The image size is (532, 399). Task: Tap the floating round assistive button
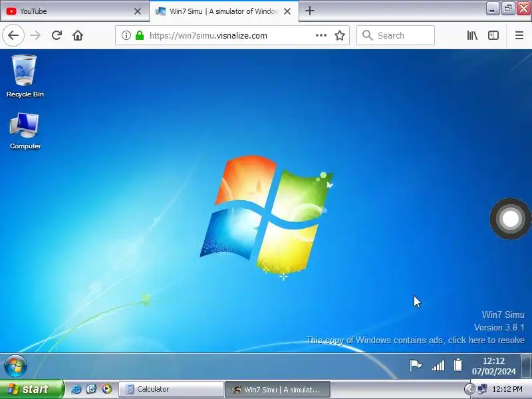(x=510, y=219)
